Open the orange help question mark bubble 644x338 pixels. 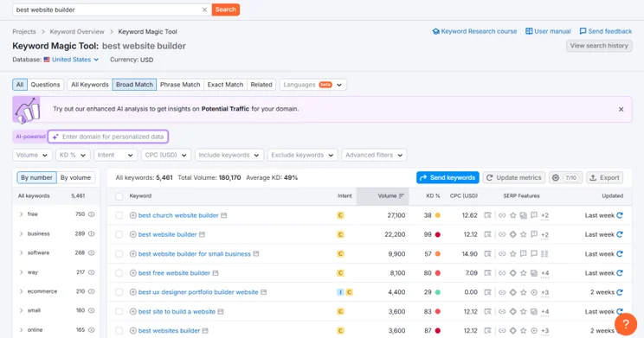tap(626, 324)
